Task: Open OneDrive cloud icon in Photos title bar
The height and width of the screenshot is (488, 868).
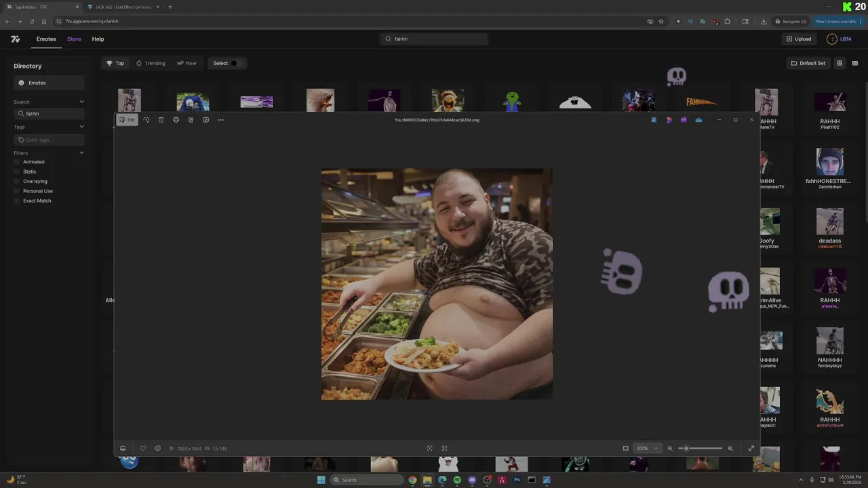Action: coord(698,120)
